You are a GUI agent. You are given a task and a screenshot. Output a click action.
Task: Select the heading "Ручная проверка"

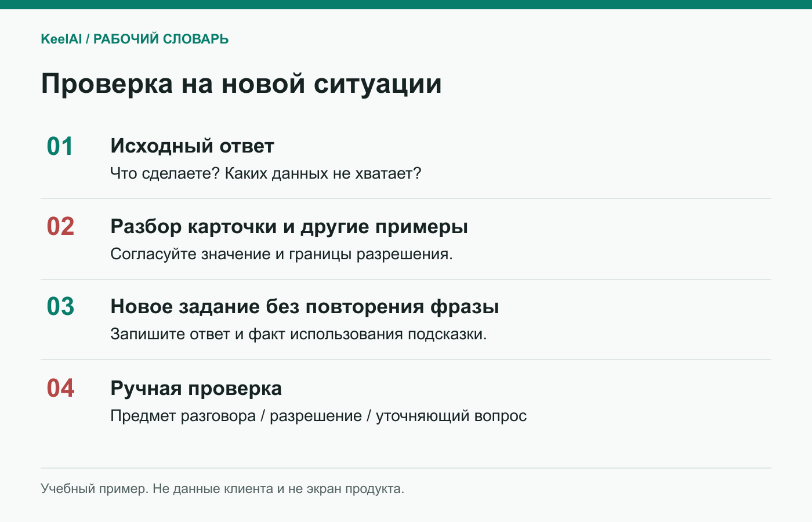pyautogui.click(x=196, y=388)
